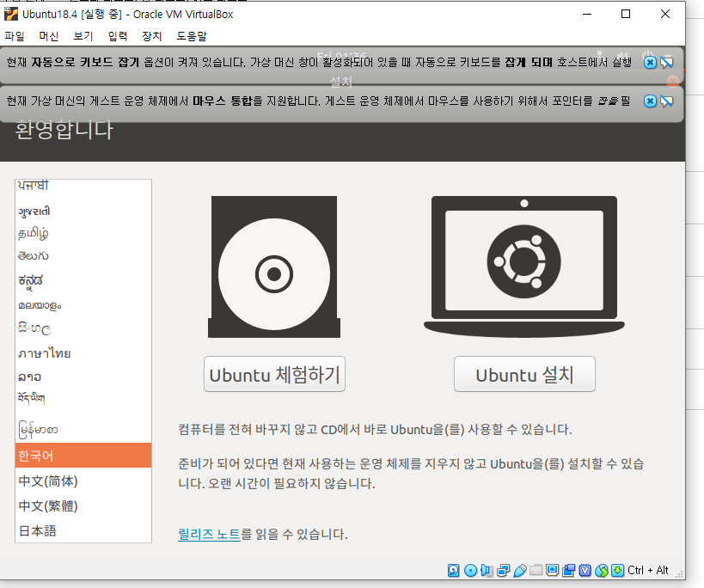Click the mouse integration status icon

pos(602,571)
